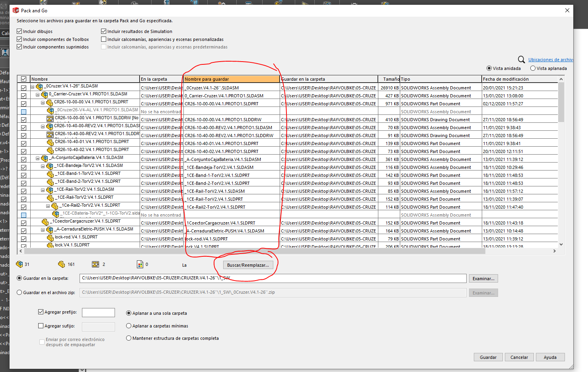The width and height of the screenshot is (588, 372).
Task: Open the Ubicaciones de archivo link
Action: click(x=551, y=60)
